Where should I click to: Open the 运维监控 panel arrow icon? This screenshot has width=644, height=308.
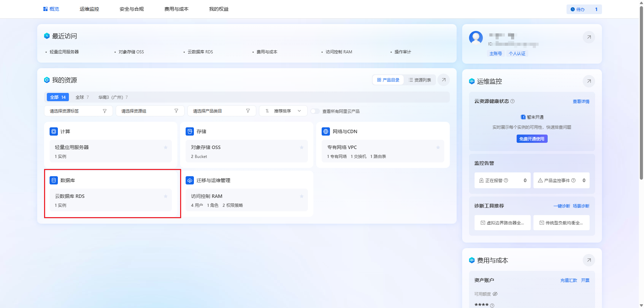pyautogui.click(x=589, y=81)
